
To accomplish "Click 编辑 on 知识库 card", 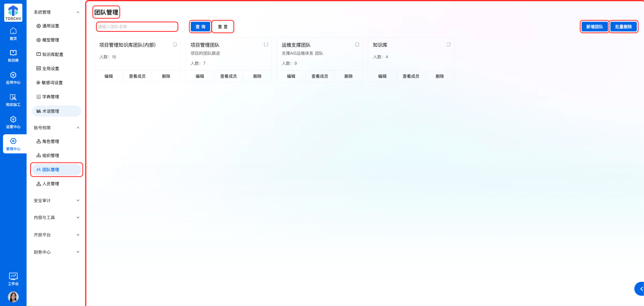I will point(382,76).
